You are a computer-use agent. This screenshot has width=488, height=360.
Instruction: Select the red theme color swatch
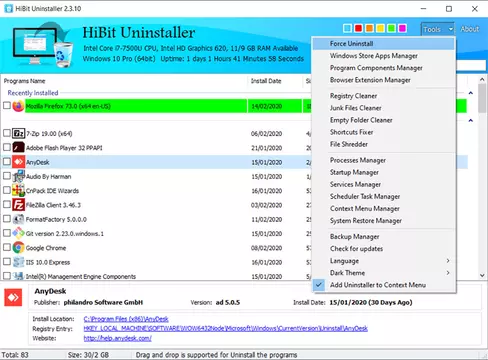click(x=358, y=28)
